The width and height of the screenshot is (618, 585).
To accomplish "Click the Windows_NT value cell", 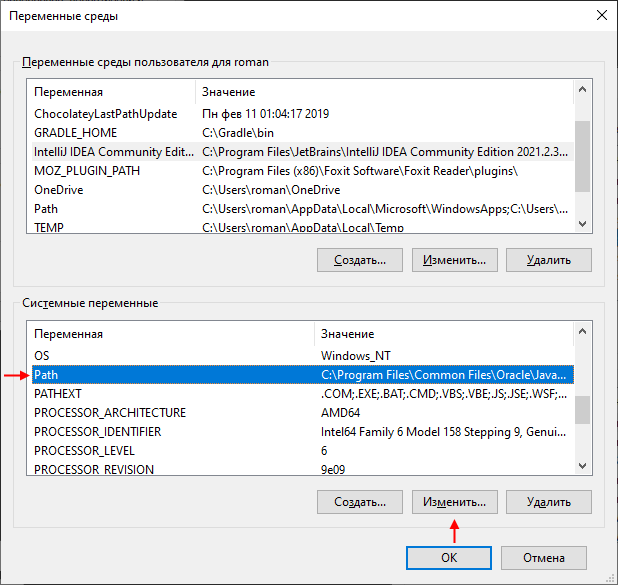I will [x=356, y=356].
